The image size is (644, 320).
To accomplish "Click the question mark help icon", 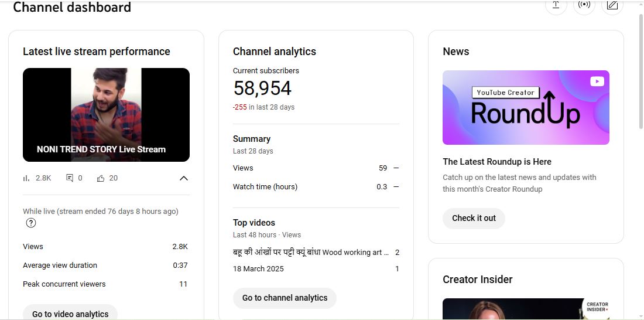I will (31, 223).
